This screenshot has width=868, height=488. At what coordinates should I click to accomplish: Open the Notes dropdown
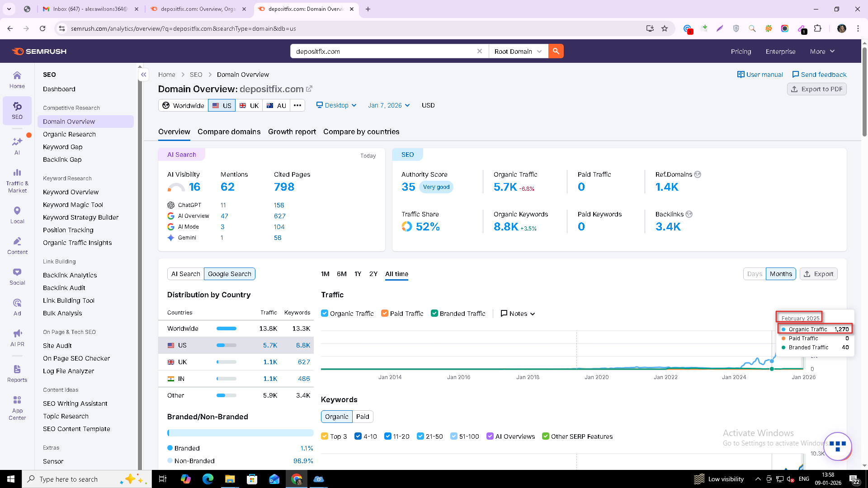click(x=518, y=314)
